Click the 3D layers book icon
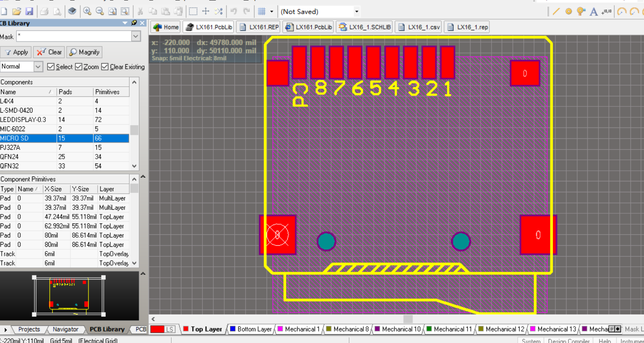The image size is (644, 343). [x=72, y=11]
